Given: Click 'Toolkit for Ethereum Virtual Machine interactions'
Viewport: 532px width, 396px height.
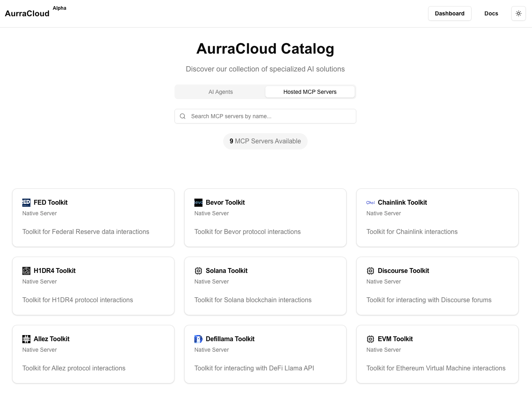Looking at the screenshot, I should click(x=436, y=368).
